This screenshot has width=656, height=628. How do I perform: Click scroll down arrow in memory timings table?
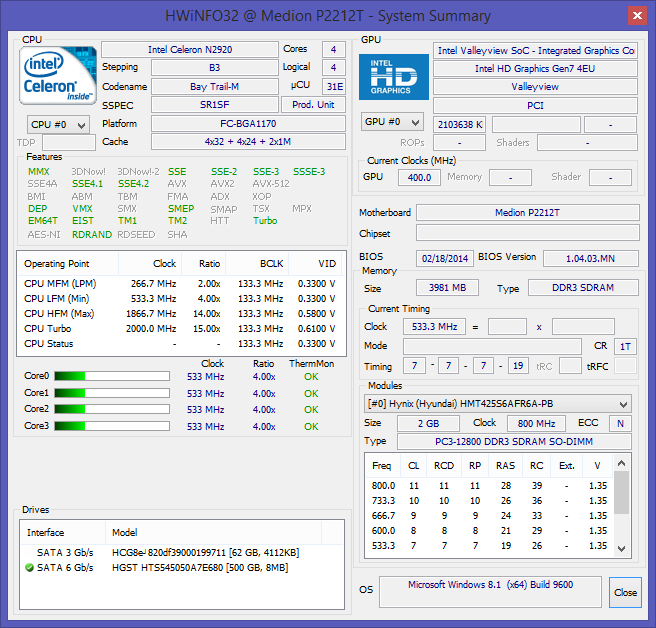[x=622, y=549]
